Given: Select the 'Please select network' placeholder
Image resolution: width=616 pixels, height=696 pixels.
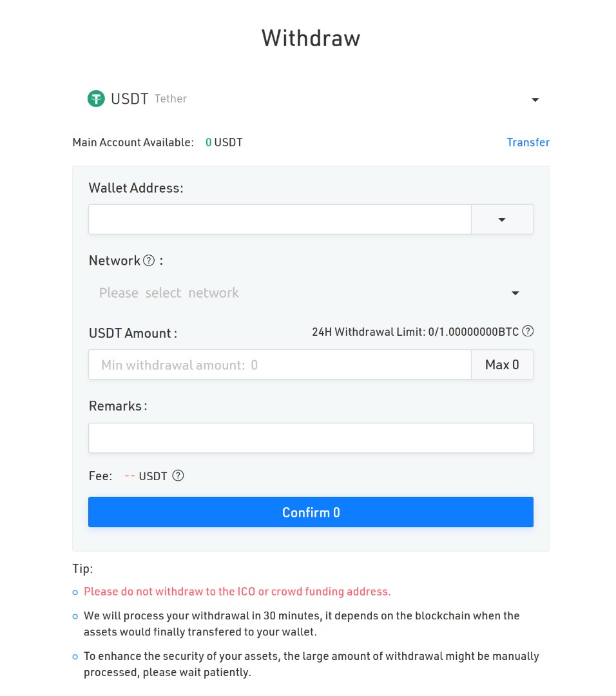Looking at the screenshot, I should (x=169, y=293).
